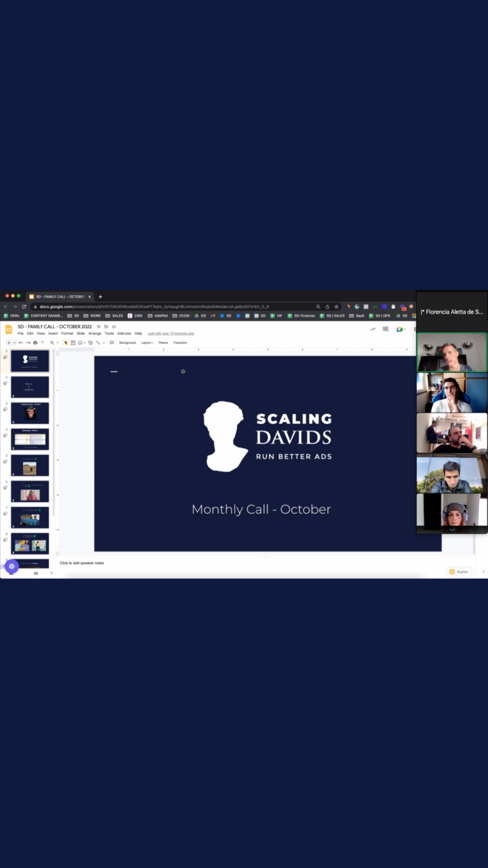Click the add comment toolbar icon
Viewport: 488px width, 868px height.
112,343
